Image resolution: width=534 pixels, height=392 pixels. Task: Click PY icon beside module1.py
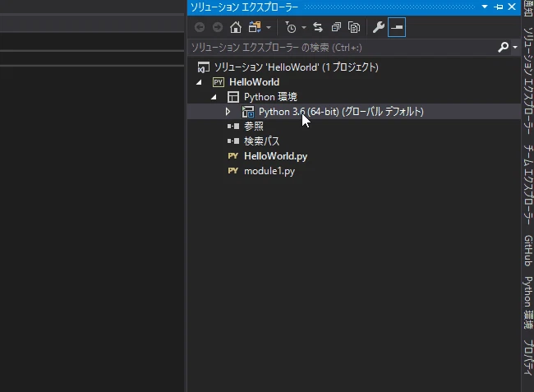233,171
